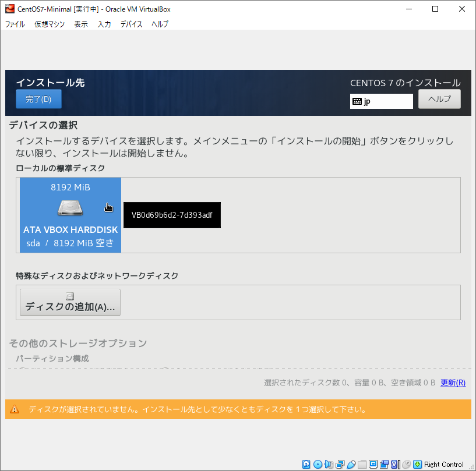Click the display settings status icon
Image resolution: width=476 pixels, height=471 pixels.
click(373, 465)
